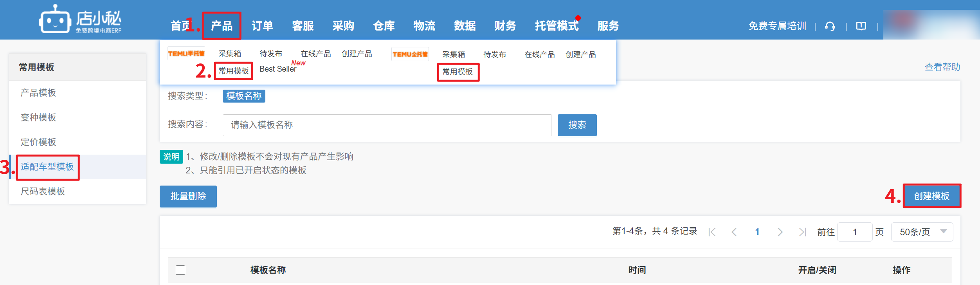The width and height of the screenshot is (980, 285).
Task: Open the 50条/页 page size dropdown
Action: pyautogui.click(x=922, y=232)
